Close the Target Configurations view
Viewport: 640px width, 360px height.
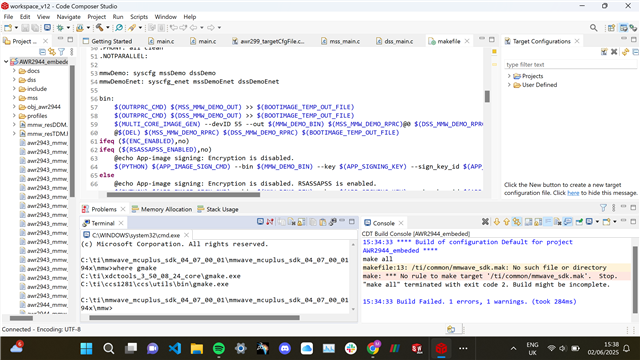click(x=577, y=41)
